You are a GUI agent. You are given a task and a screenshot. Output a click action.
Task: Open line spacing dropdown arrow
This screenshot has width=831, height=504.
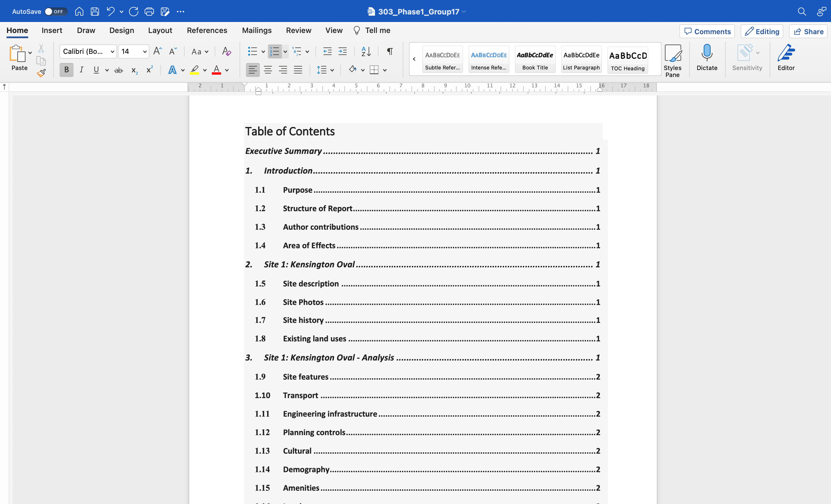(332, 70)
